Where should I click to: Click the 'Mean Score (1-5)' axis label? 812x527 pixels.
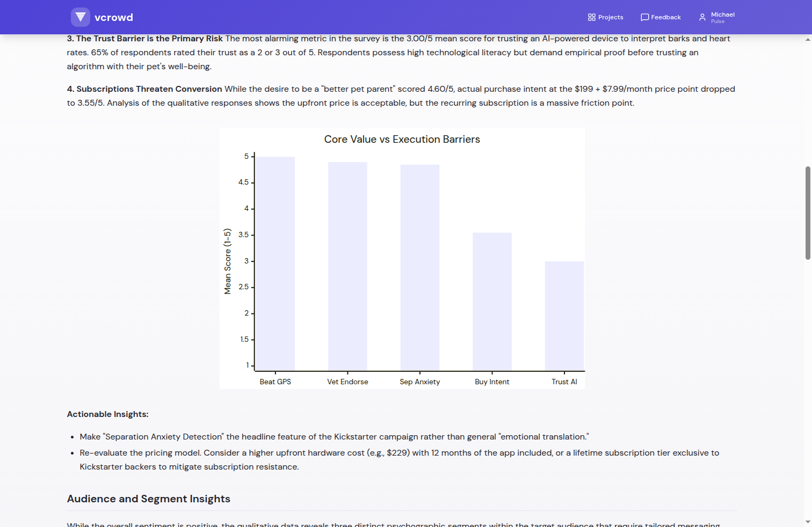(x=228, y=261)
